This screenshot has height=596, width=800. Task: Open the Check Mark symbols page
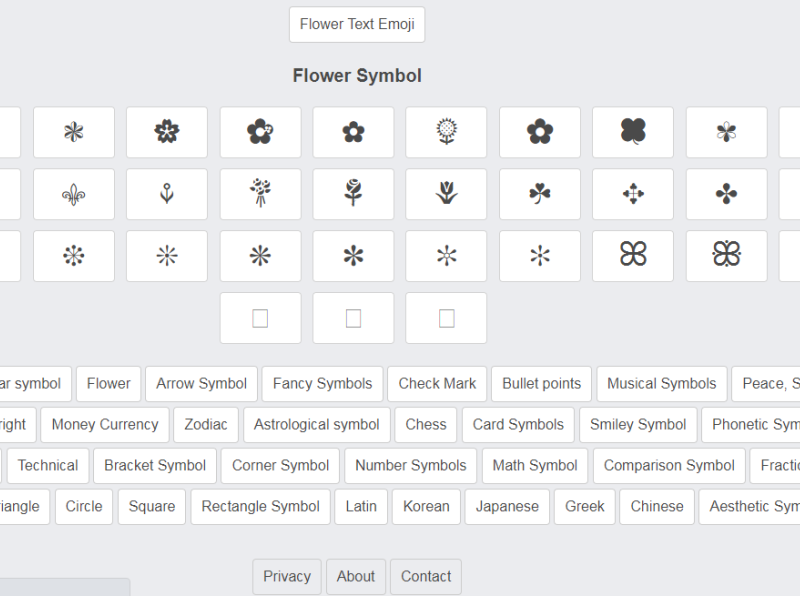point(437,384)
